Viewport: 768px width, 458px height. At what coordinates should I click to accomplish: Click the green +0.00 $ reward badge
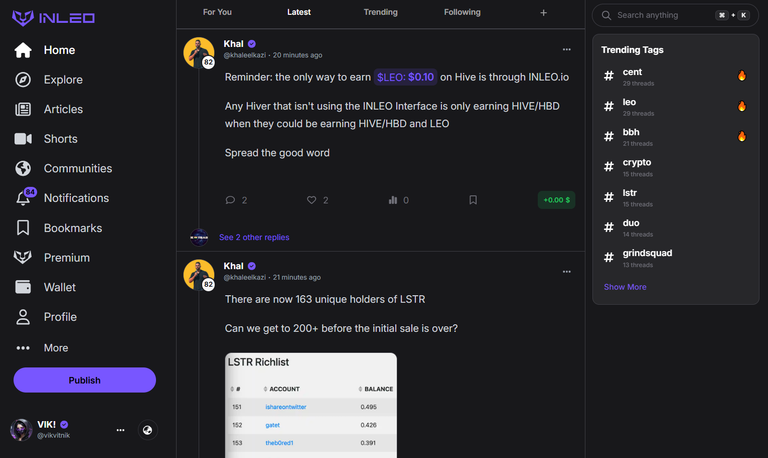tap(556, 200)
